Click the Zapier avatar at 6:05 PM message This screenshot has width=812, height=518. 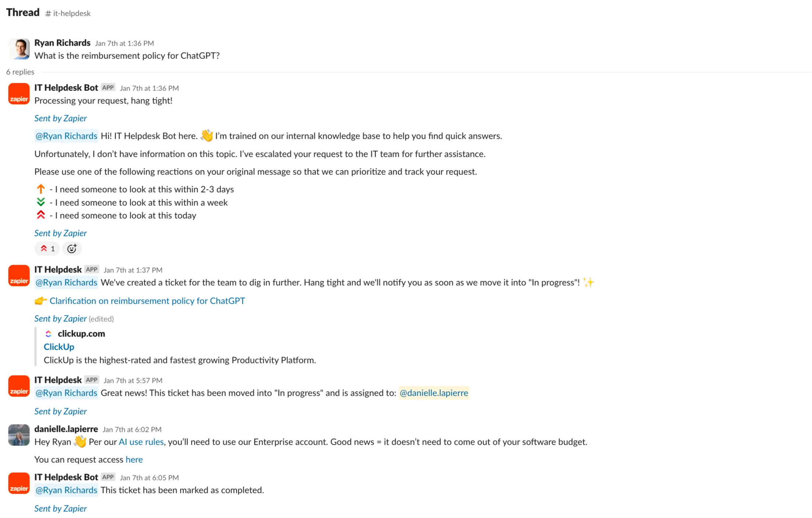[19, 483]
